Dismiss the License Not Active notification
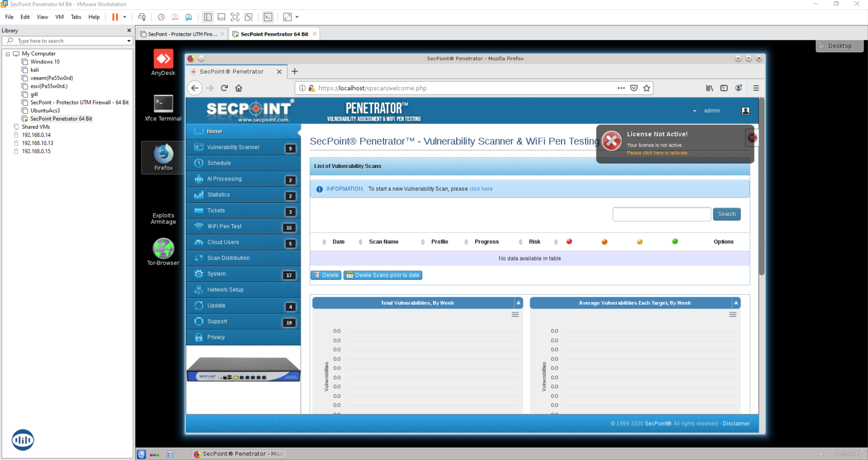This screenshot has height=460, width=868. pyautogui.click(x=752, y=138)
